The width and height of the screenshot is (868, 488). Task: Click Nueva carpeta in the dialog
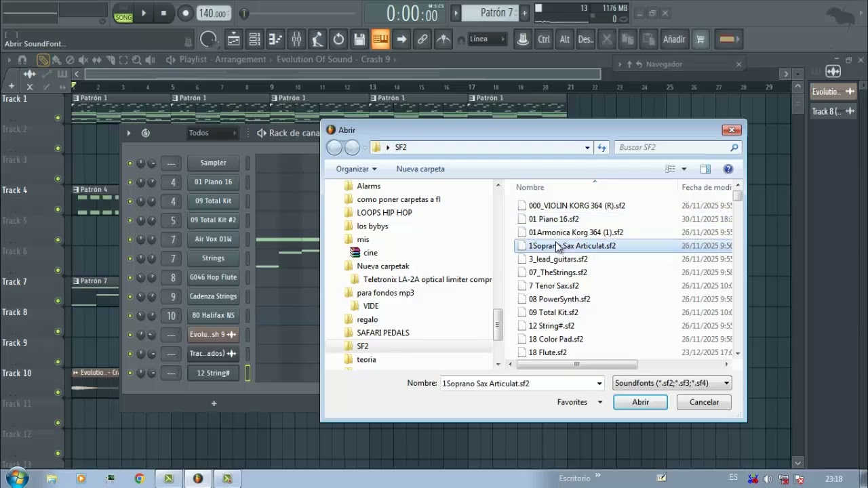click(x=420, y=169)
